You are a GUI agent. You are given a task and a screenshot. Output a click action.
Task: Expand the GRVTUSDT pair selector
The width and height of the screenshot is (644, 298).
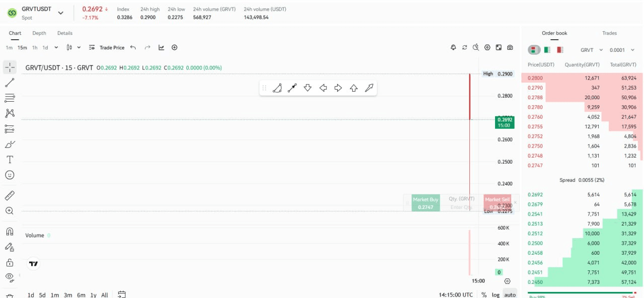pos(61,13)
